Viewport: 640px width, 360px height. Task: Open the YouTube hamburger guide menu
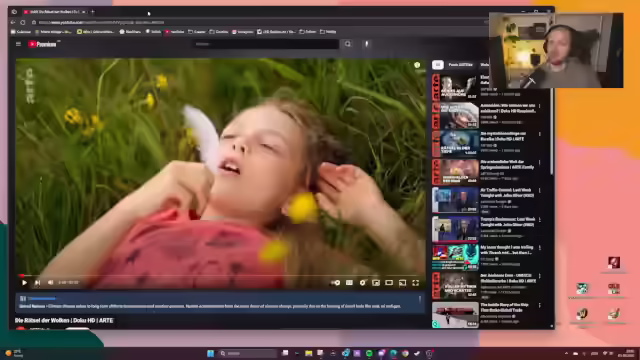point(18,44)
